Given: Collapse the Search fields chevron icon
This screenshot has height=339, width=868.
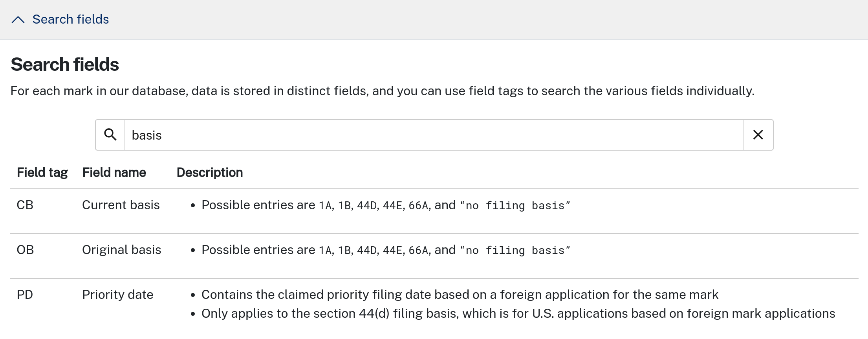Looking at the screenshot, I should (18, 20).
